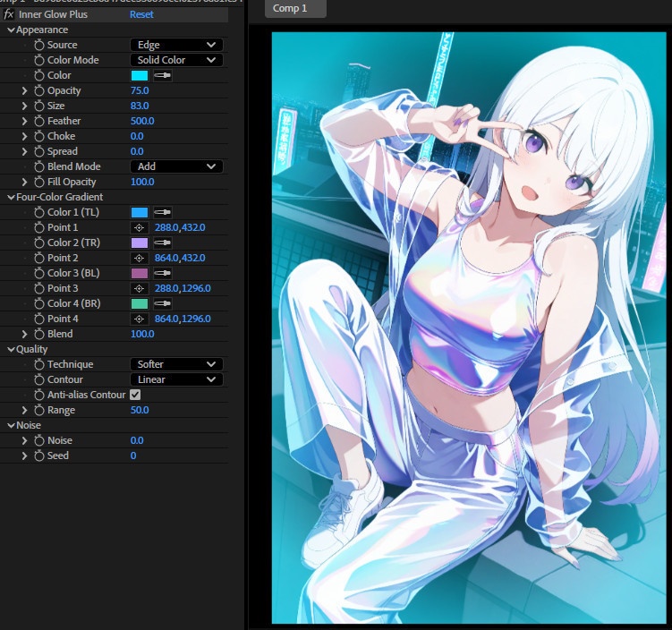Image resolution: width=672 pixels, height=630 pixels.
Task: Enable the Seed stopwatch
Action: (39, 455)
